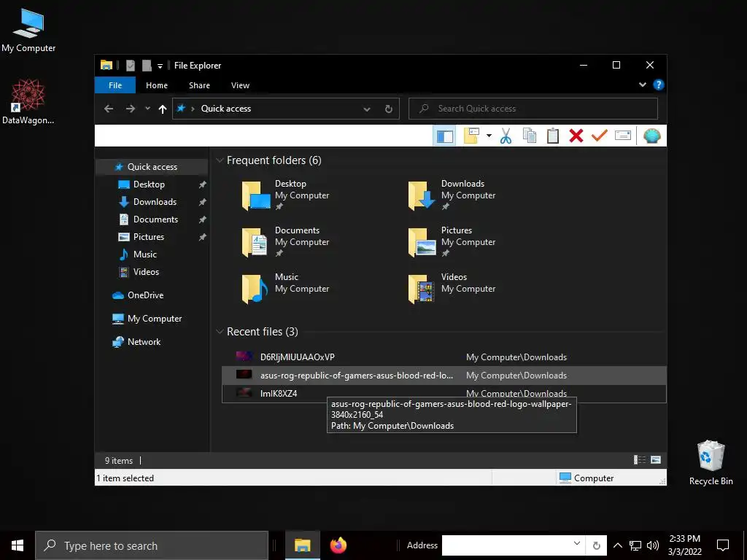Select OneDrive in the navigation pane
The image size is (747, 560).
pos(145,295)
